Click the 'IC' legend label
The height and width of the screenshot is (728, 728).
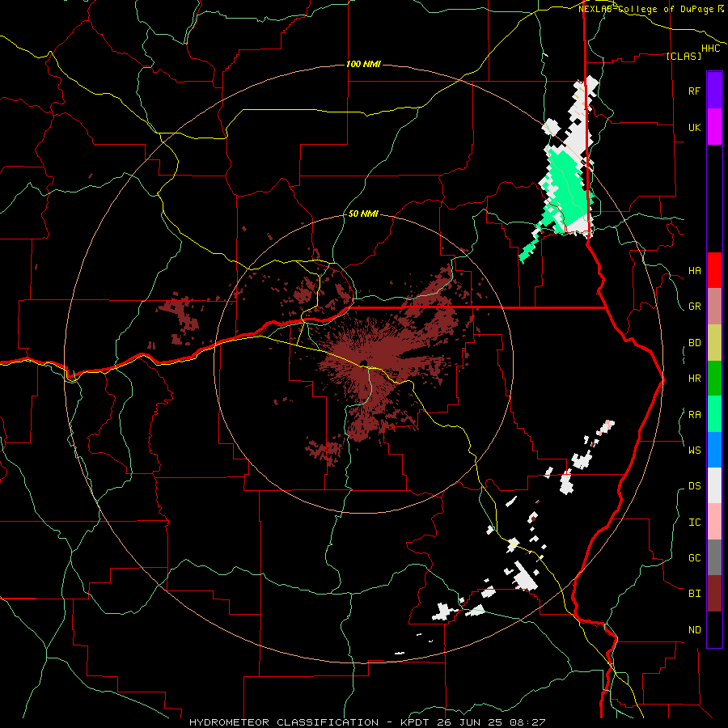point(694,523)
